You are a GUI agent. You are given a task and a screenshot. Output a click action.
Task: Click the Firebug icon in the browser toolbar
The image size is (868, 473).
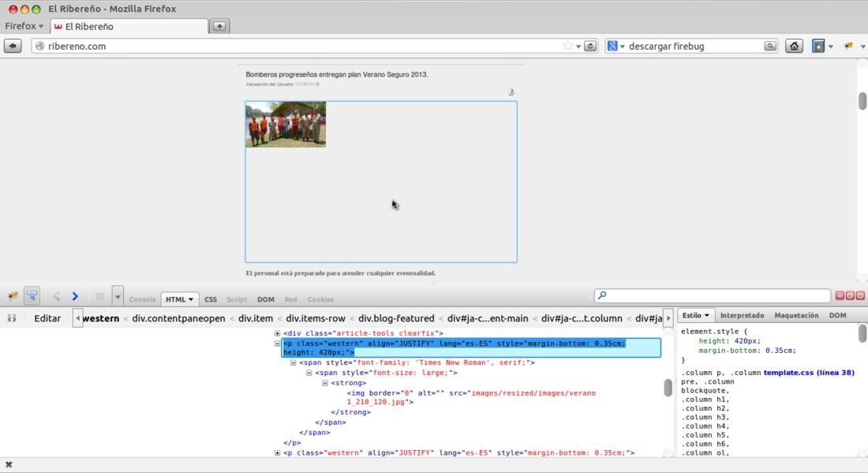tap(848, 46)
